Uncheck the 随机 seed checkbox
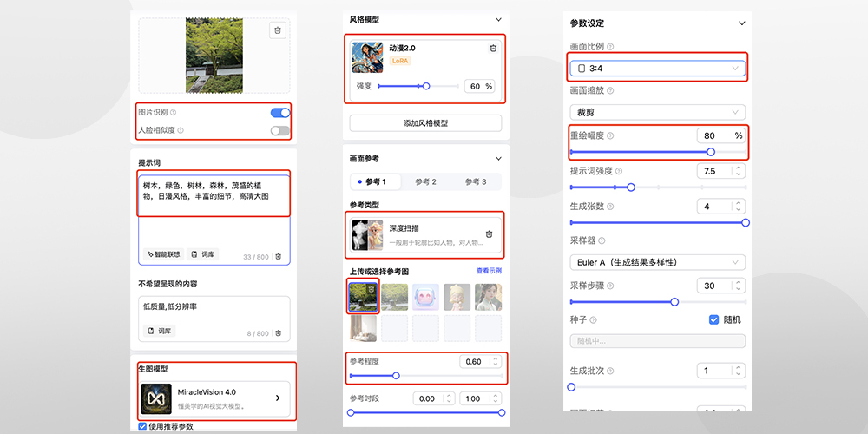Screen dimensions: 868x434 (714, 320)
